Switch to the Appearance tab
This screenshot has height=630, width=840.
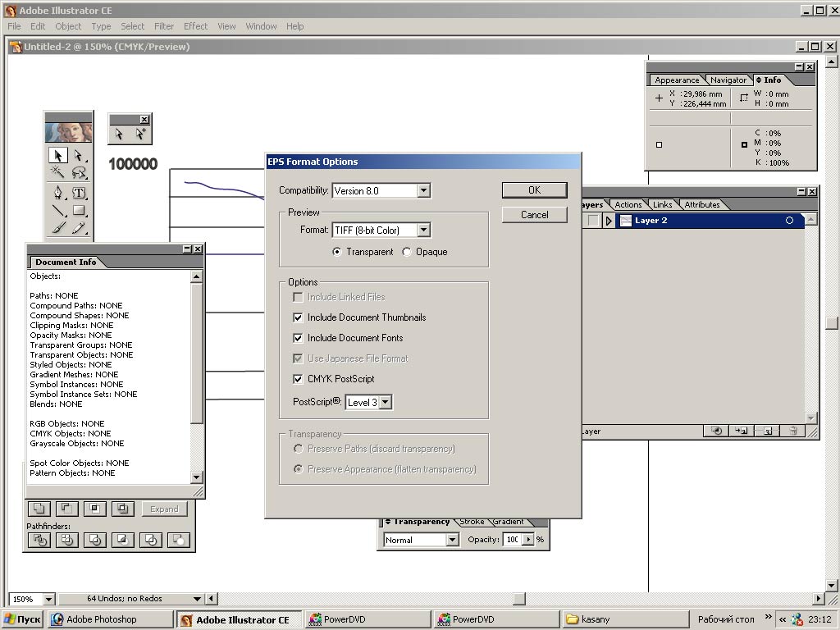tap(677, 80)
